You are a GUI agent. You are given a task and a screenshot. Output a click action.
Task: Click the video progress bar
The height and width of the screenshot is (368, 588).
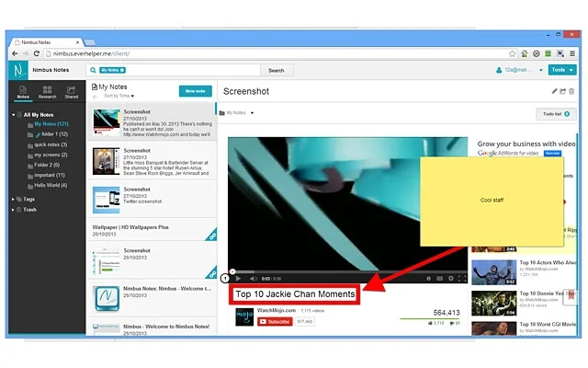pyautogui.click(x=348, y=271)
